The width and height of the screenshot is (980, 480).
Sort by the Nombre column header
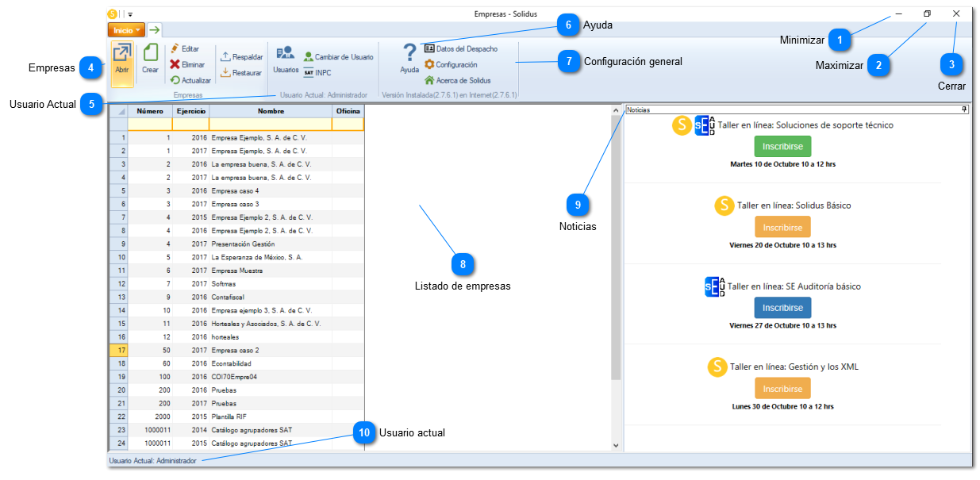tap(271, 111)
